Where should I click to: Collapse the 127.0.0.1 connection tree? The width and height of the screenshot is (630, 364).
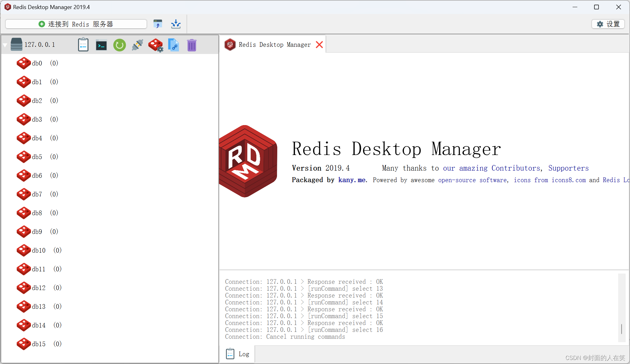click(x=5, y=45)
